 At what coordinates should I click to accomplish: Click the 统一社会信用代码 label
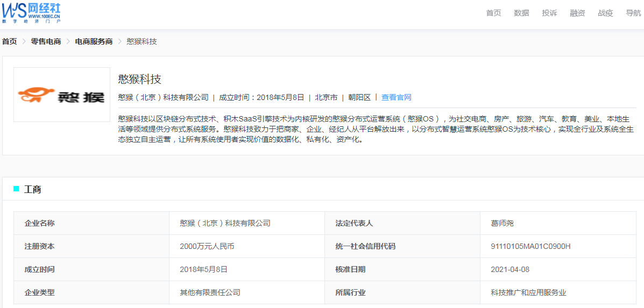(x=365, y=247)
